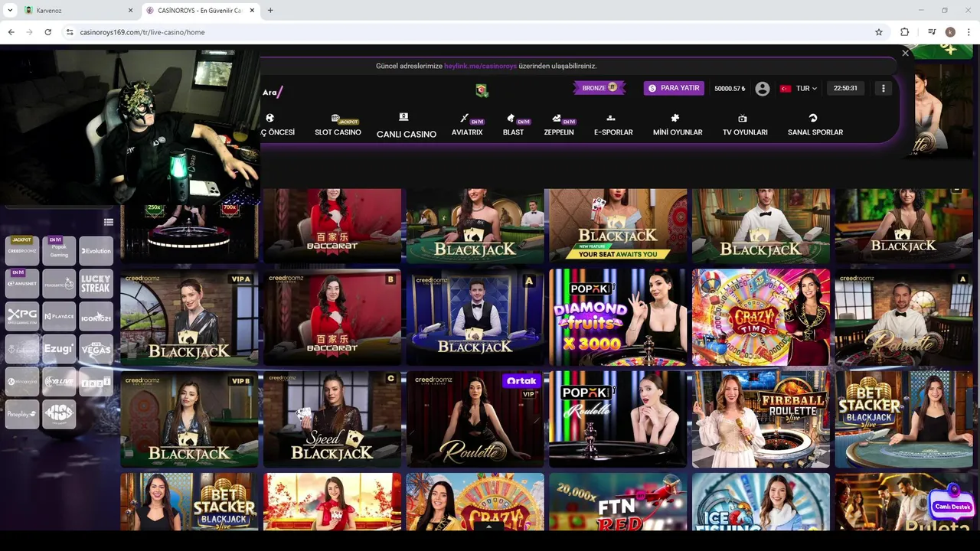Close the address announcement banner
The image size is (980, 551).
(905, 53)
